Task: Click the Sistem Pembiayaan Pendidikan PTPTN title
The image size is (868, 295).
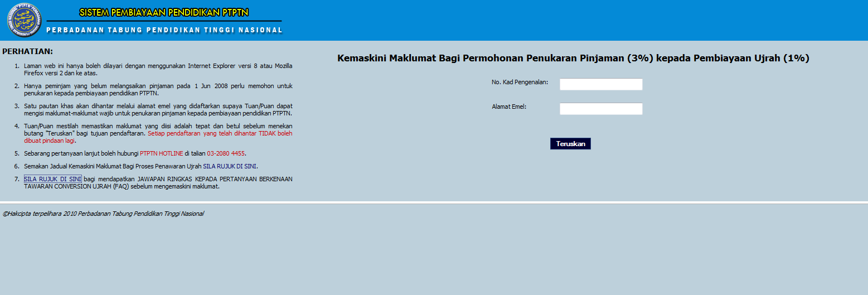Action: point(164,12)
